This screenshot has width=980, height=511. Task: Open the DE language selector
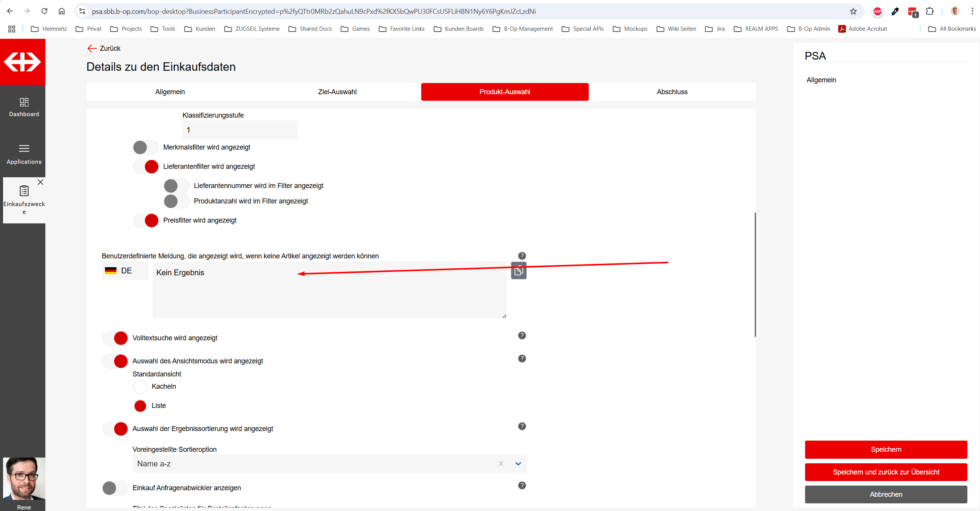[x=125, y=271]
